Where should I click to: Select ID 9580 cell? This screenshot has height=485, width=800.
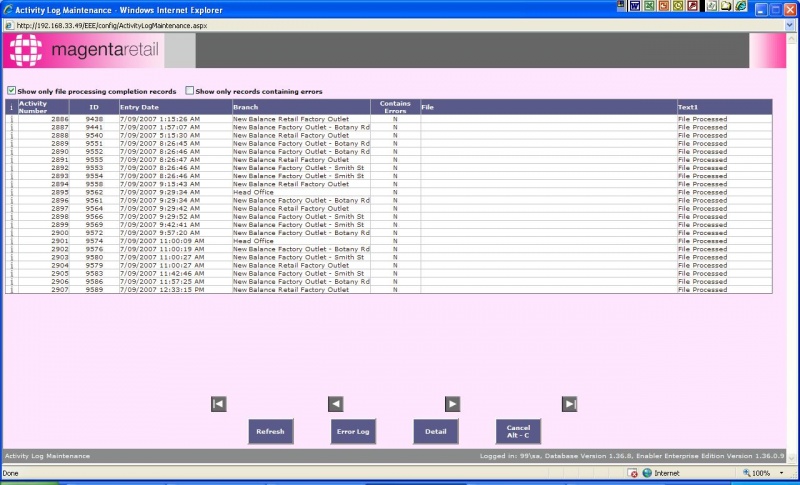[94, 257]
